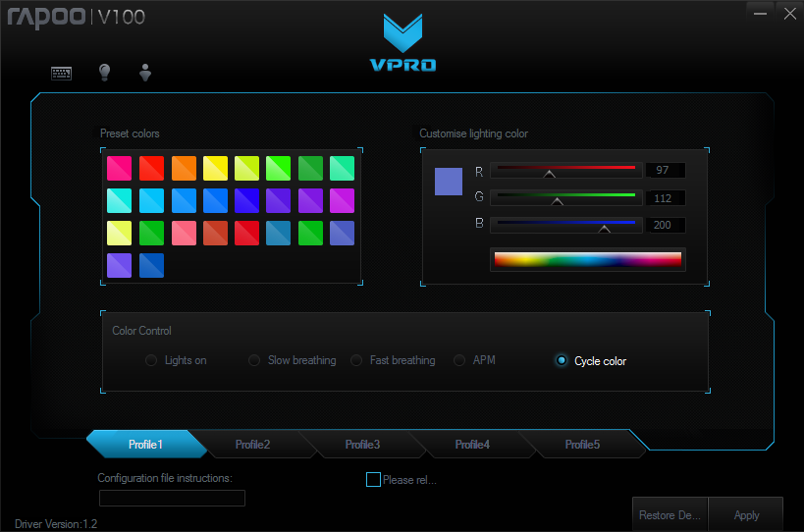
Task: Click the G value field showing 112
Action: [665, 198]
